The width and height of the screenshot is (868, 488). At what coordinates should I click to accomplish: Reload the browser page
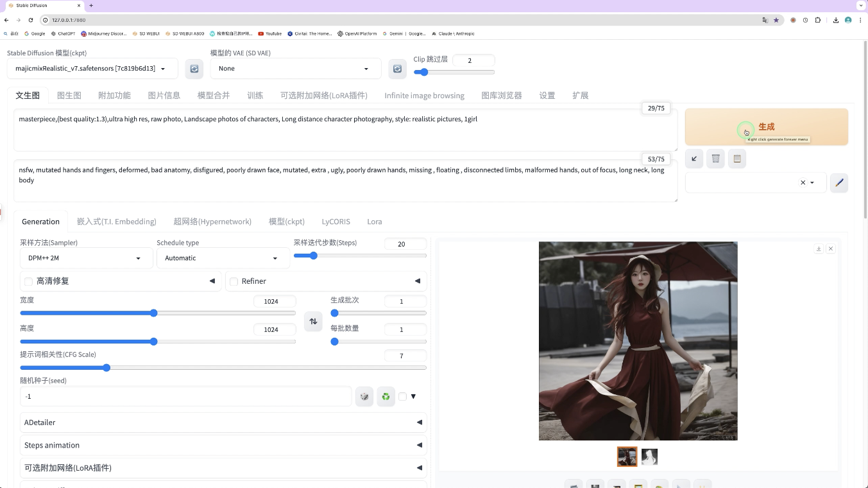(x=31, y=20)
